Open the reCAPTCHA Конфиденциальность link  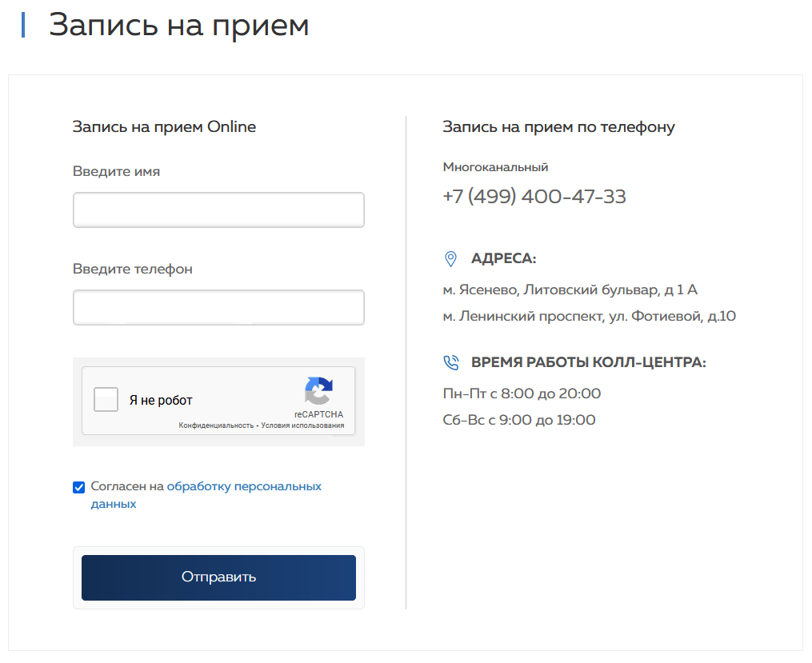pos(215,426)
